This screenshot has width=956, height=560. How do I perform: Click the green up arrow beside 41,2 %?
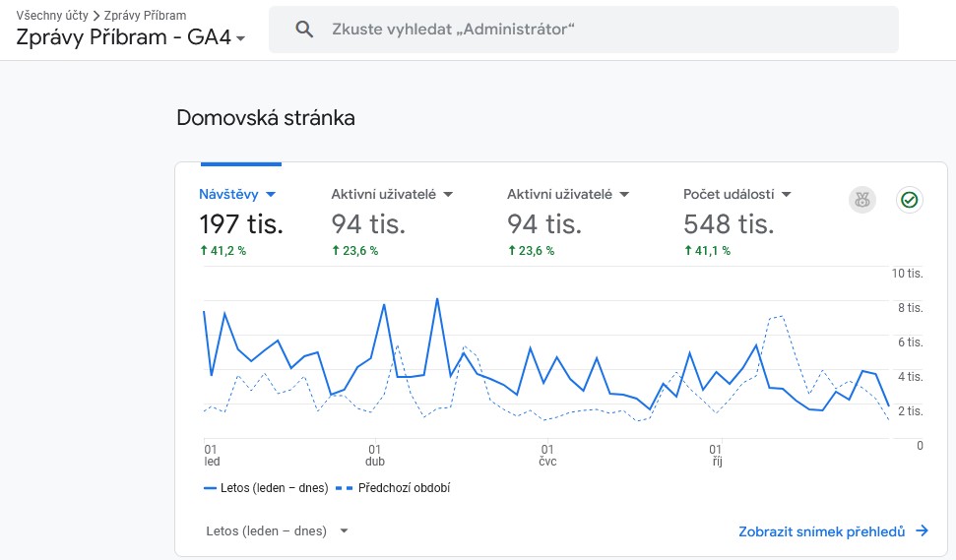[204, 251]
